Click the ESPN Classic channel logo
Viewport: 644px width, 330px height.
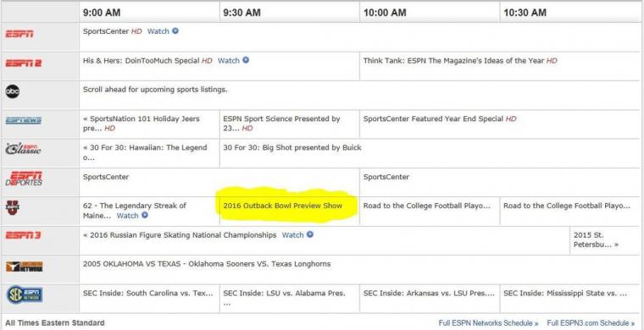point(23,149)
